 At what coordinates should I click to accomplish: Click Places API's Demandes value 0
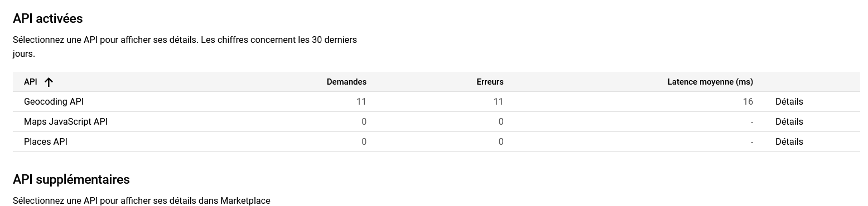click(364, 142)
